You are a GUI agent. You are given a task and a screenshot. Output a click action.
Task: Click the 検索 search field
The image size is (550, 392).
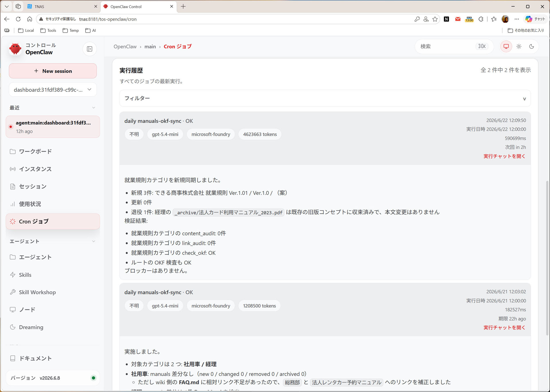pyautogui.click(x=454, y=46)
